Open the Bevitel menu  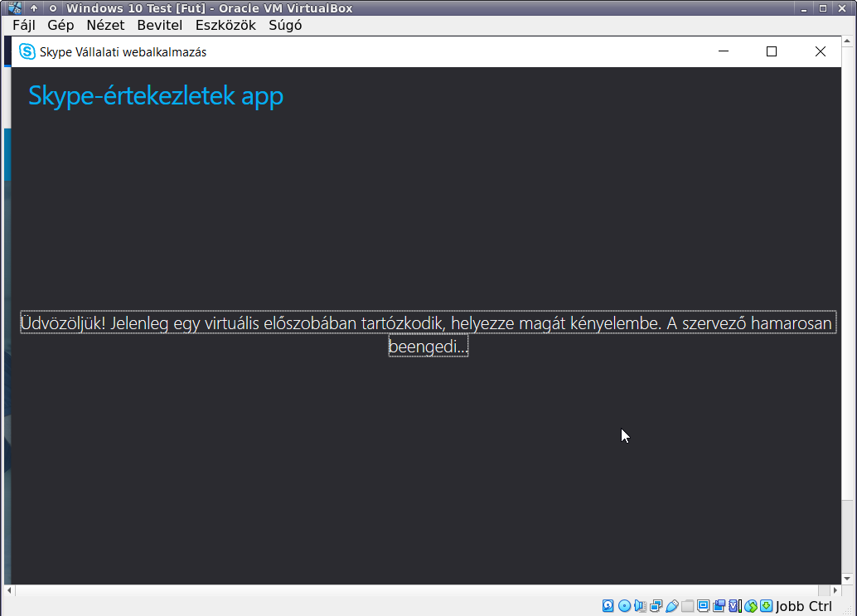pyautogui.click(x=160, y=25)
